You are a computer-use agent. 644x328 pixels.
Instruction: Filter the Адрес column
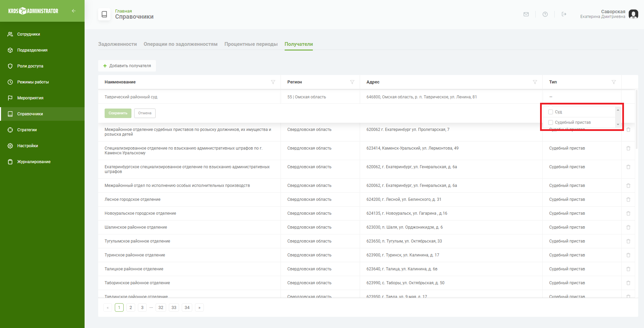tap(535, 82)
